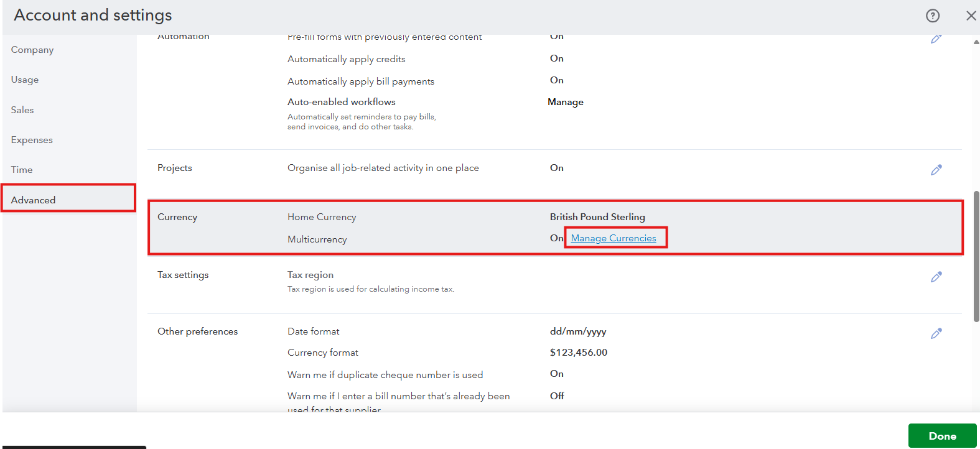Screen dimensions: 980x449
Task: Switch to the Usage tab
Action: [25, 80]
